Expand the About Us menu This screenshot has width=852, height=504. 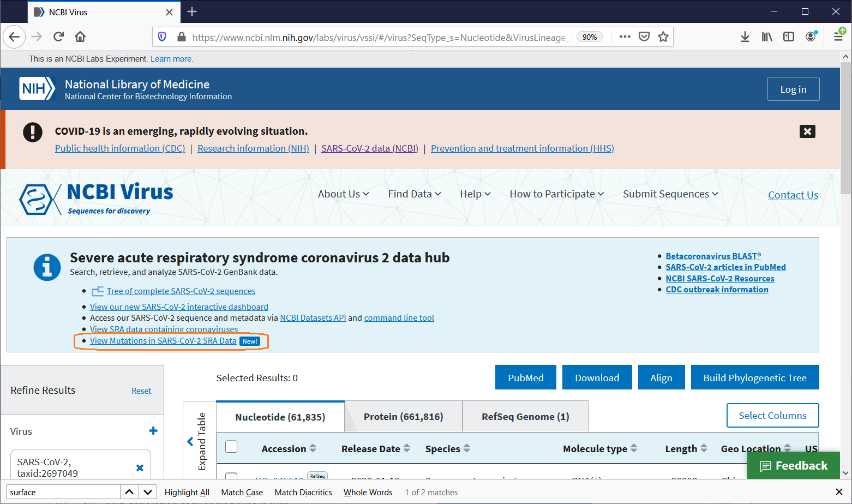point(344,194)
